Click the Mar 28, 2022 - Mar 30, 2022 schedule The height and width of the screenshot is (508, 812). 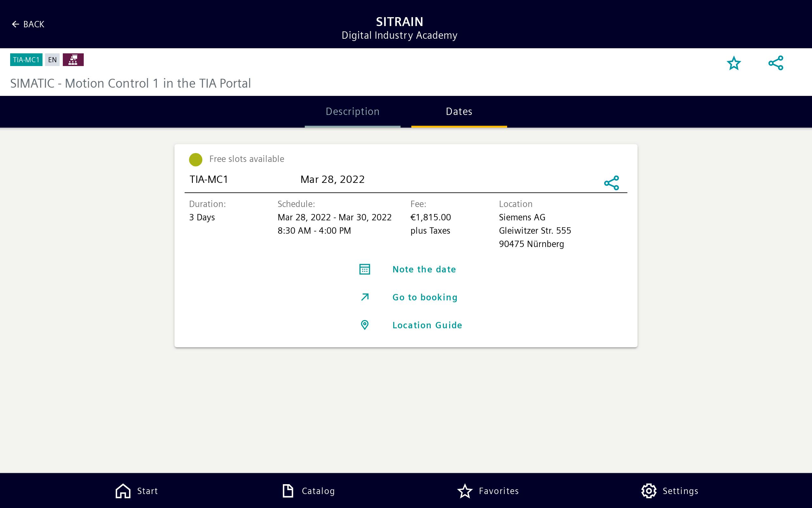[x=335, y=217]
